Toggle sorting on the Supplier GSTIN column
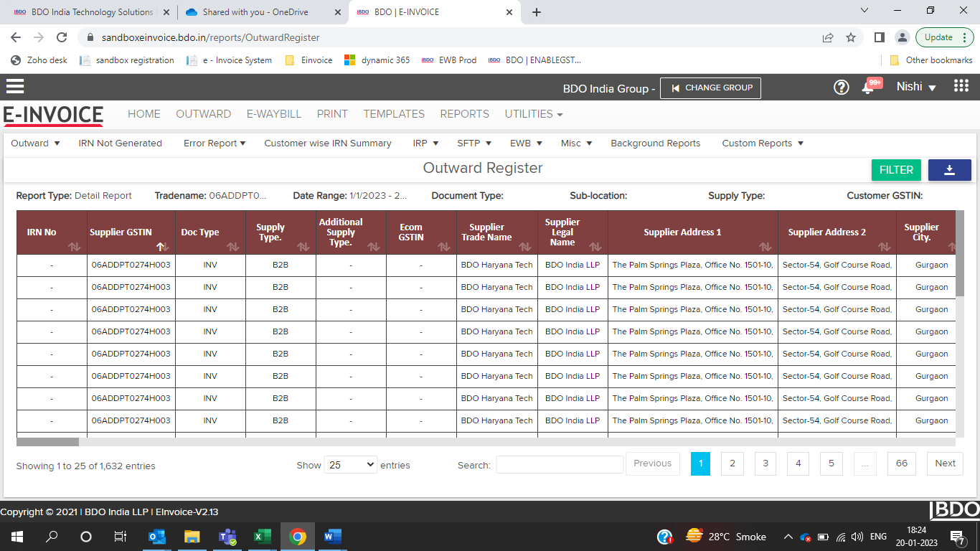This screenshot has width=980, height=551. pos(162,247)
